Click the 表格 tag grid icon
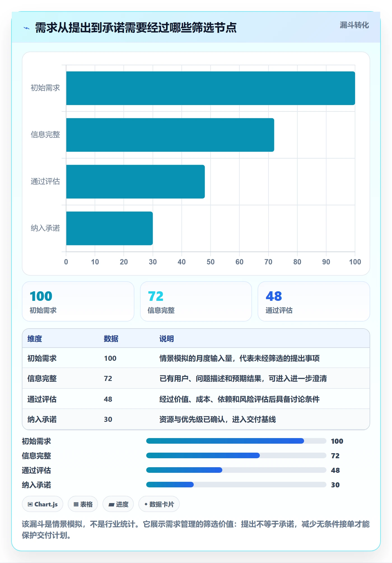This screenshot has width=392, height=563. coord(76,504)
